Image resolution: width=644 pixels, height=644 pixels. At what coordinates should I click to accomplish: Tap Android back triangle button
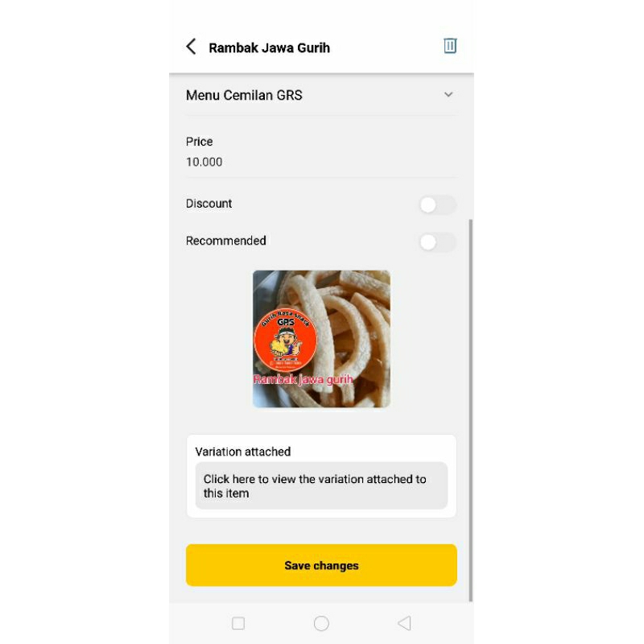(405, 623)
